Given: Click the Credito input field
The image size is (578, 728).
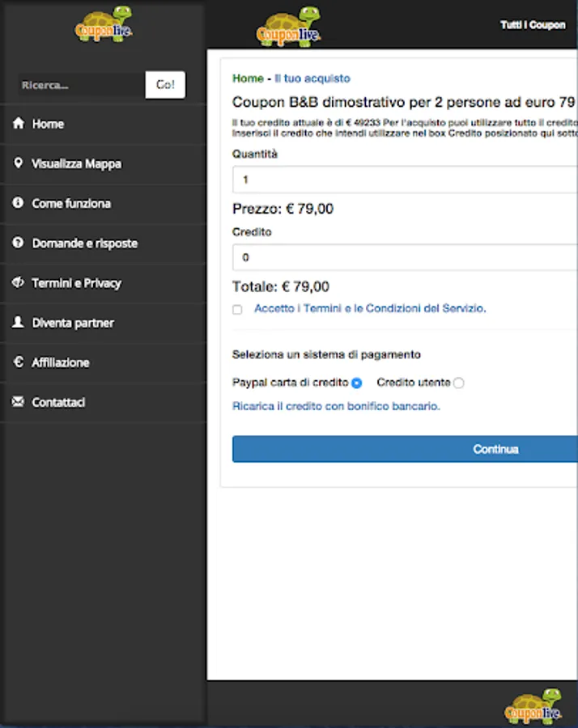Looking at the screenshot, I should [x=405, y=257].
